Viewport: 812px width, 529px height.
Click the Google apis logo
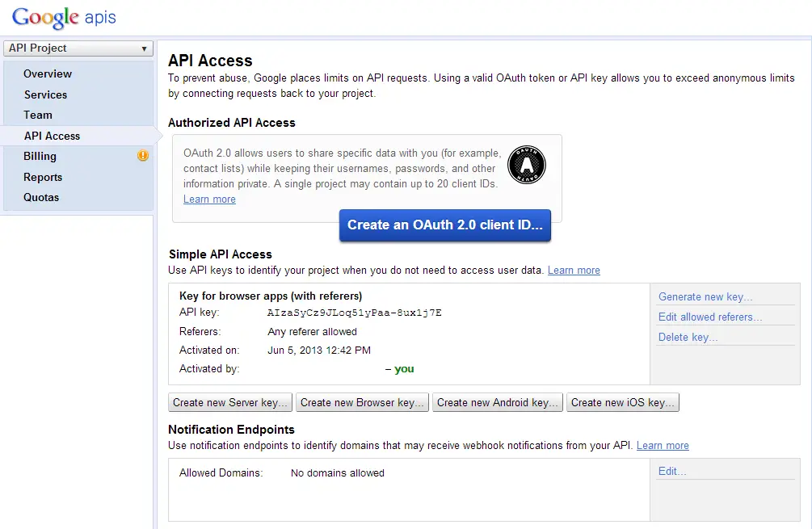64,18
